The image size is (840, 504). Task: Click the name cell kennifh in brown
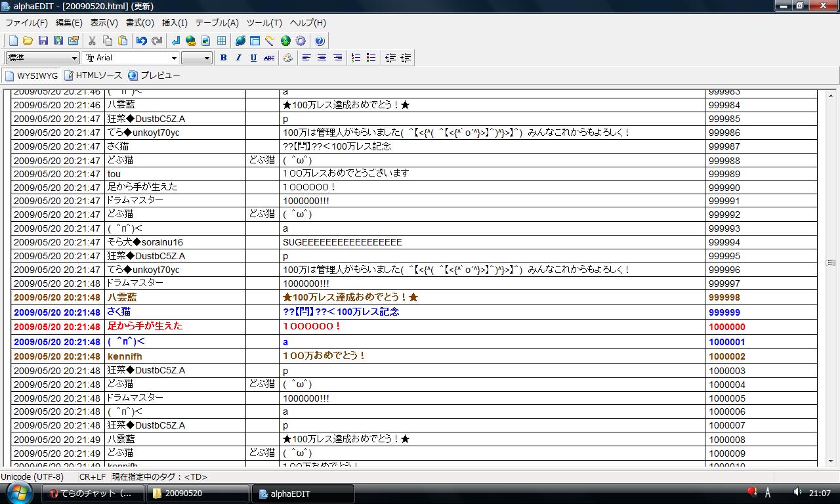pos(175,356)
